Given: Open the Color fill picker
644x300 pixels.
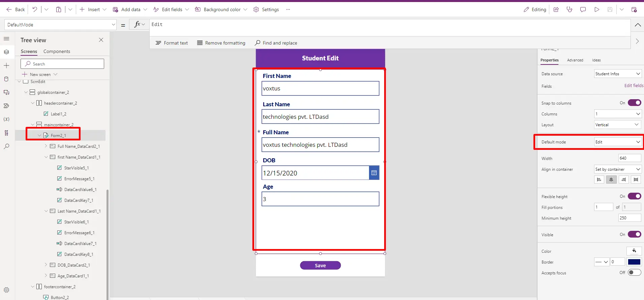Looking at the screenshot, I should [634, 251].
